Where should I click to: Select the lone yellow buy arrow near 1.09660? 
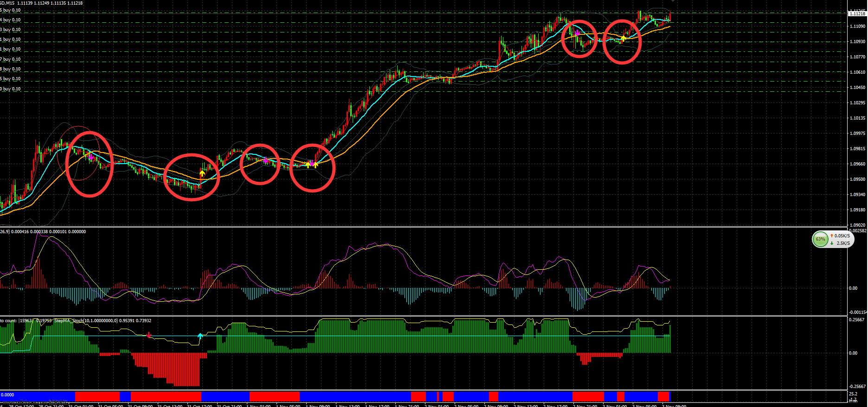pos(202,173)
